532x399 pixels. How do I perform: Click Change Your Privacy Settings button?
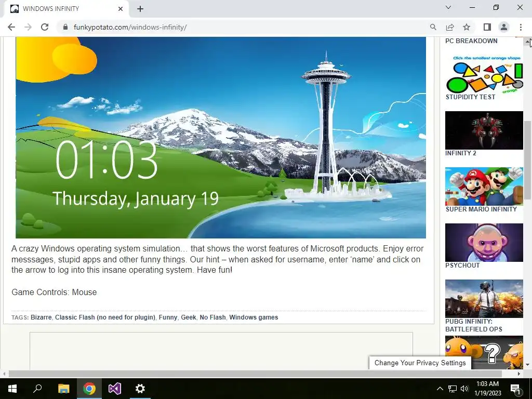click(420, 363)
